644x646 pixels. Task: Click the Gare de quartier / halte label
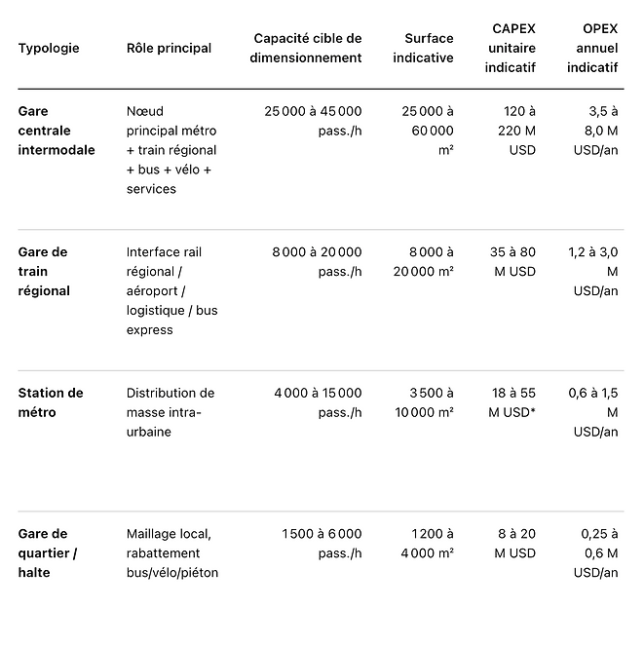(x=48, y=553)
